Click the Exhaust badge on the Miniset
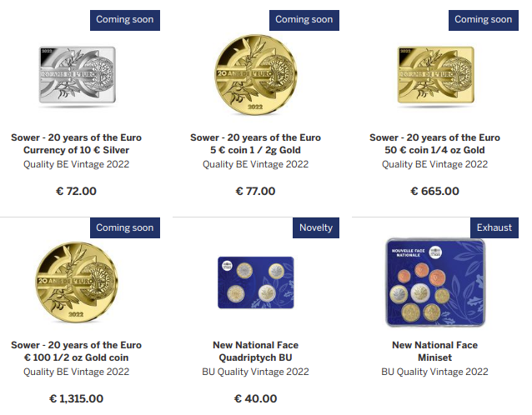Image resolution: width=532 pixels, height=415 pixels. click(494, 227)
